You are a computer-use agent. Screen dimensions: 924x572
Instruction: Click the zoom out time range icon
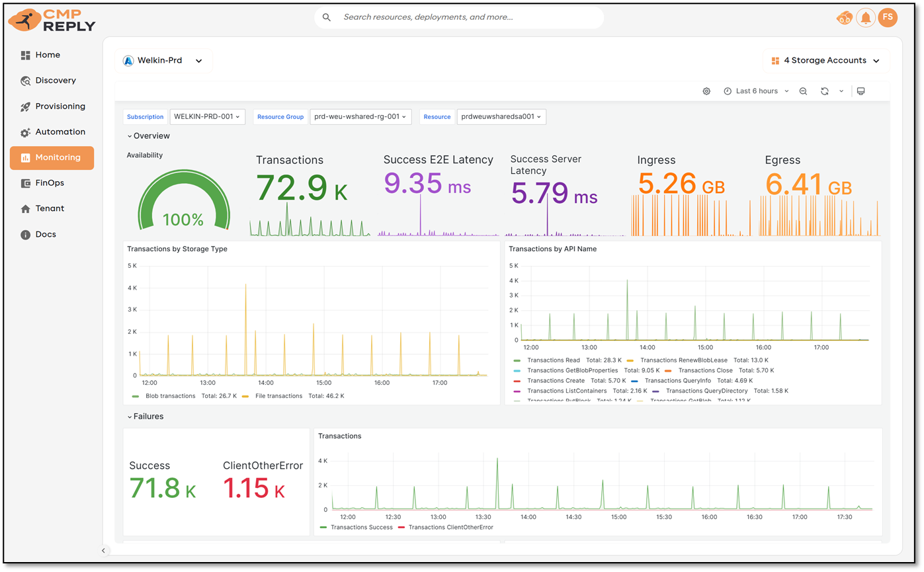[803, 91]
